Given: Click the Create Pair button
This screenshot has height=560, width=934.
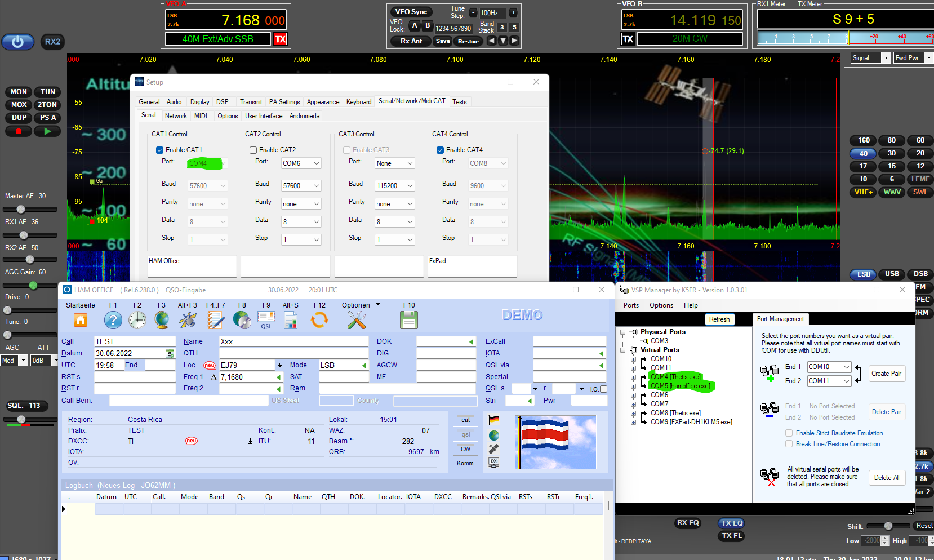Looking at the screenshot, I should 887,374.
